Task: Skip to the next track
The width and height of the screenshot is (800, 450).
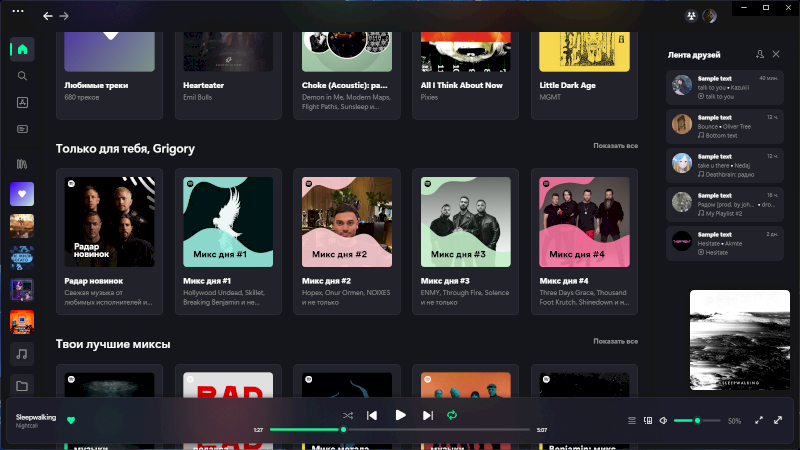Action: click(428, 415)
